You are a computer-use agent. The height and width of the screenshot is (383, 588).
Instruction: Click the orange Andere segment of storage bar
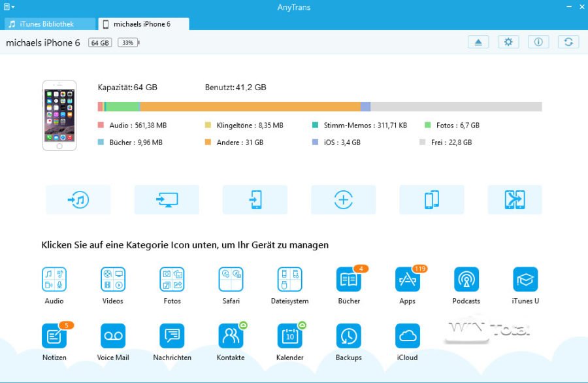point(250,107)
